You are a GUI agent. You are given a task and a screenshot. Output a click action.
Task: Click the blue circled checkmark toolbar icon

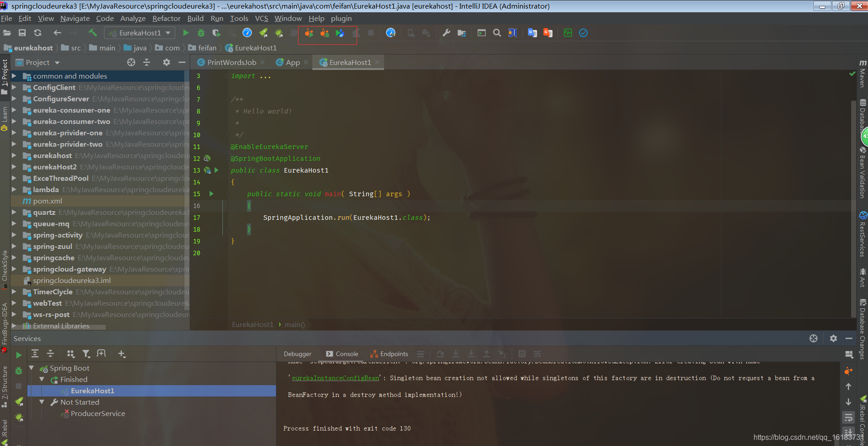click(x=583, y=33)
